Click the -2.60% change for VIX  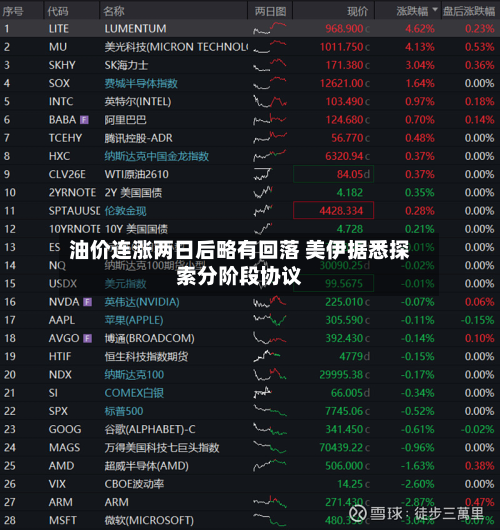[x=418, y=484]
